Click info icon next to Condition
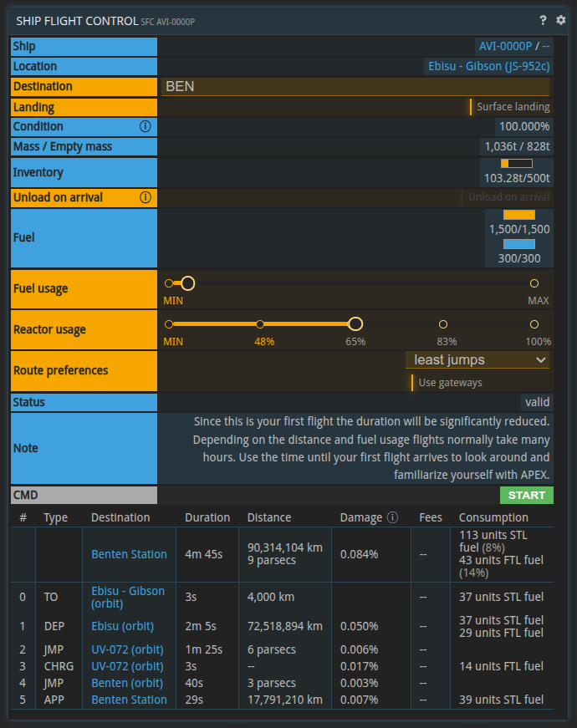577x728 pixels. pos(145,126)
